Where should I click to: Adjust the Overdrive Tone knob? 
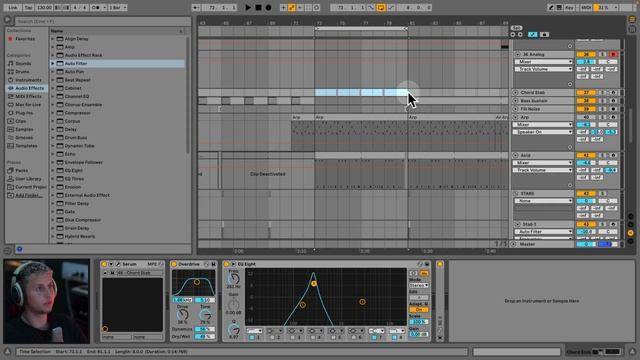pos(205,315)
